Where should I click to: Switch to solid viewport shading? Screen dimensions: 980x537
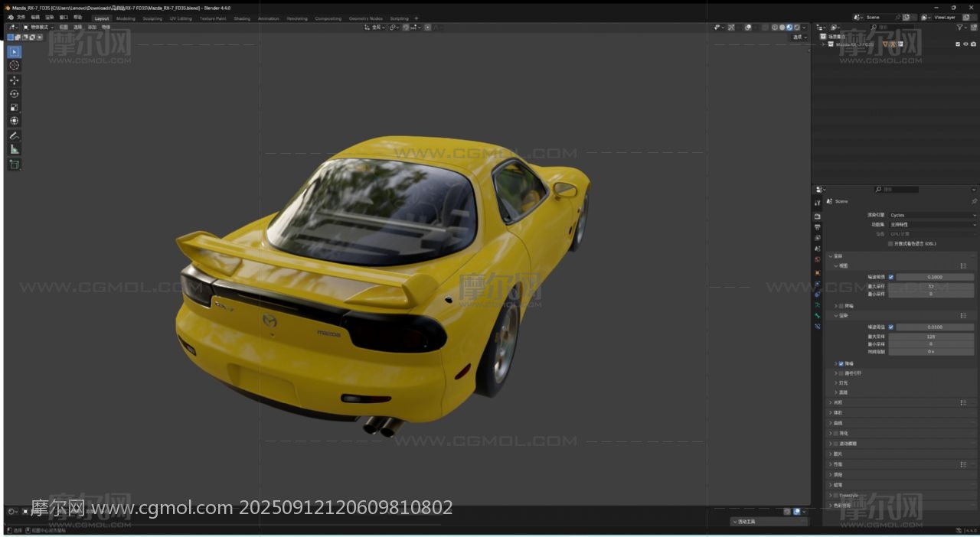pyautogui.click(x=782, y=28)
